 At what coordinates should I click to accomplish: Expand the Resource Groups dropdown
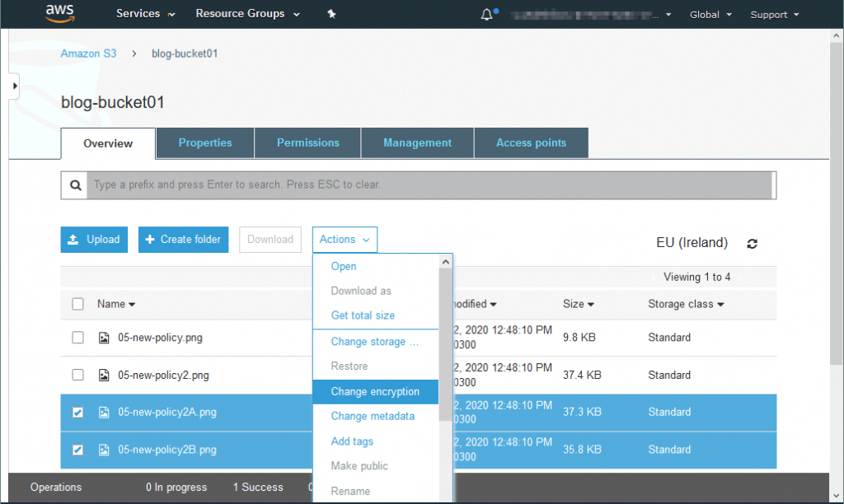coord(247,14)
